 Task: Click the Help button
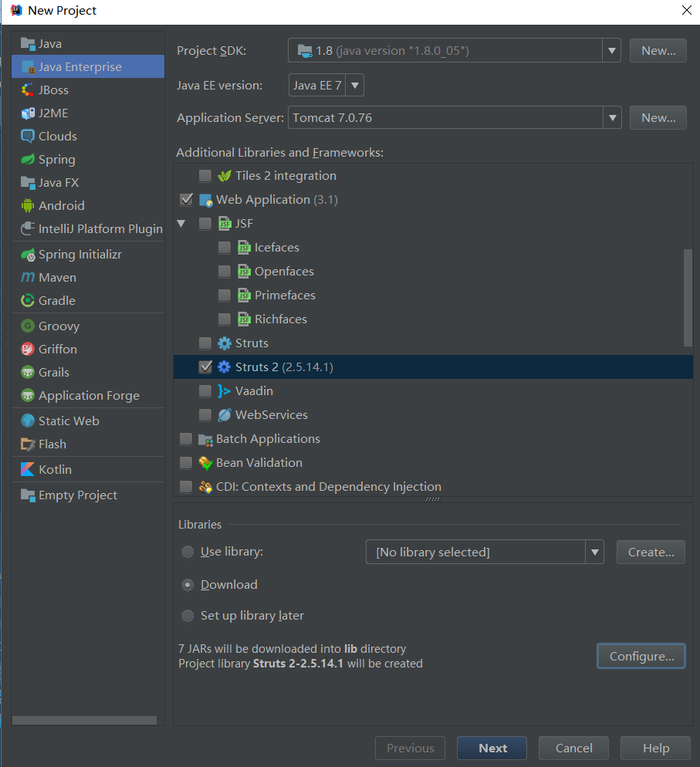click(x=655, y=748)
